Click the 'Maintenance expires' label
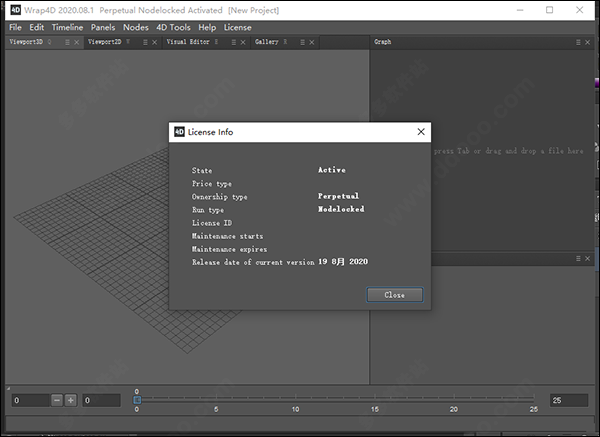This screenshot has width=600, height=437. [x=230, y=249]
